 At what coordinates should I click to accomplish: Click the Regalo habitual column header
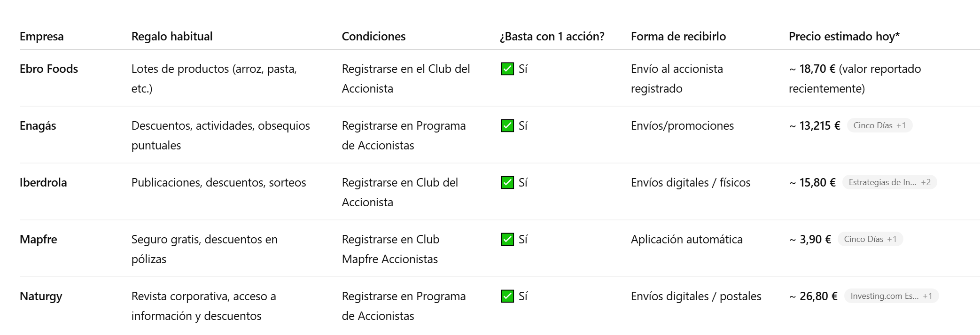172,37
